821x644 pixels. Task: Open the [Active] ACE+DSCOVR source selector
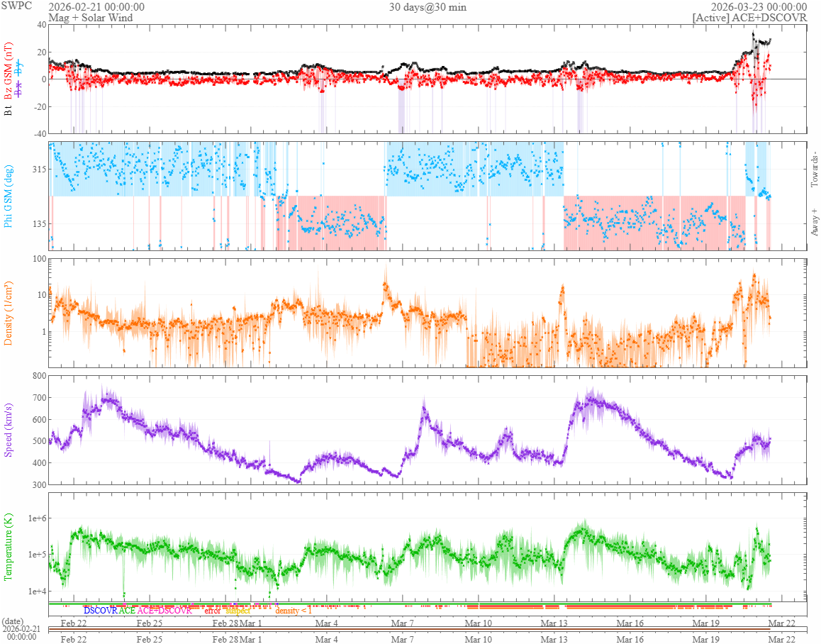[749, 17]
